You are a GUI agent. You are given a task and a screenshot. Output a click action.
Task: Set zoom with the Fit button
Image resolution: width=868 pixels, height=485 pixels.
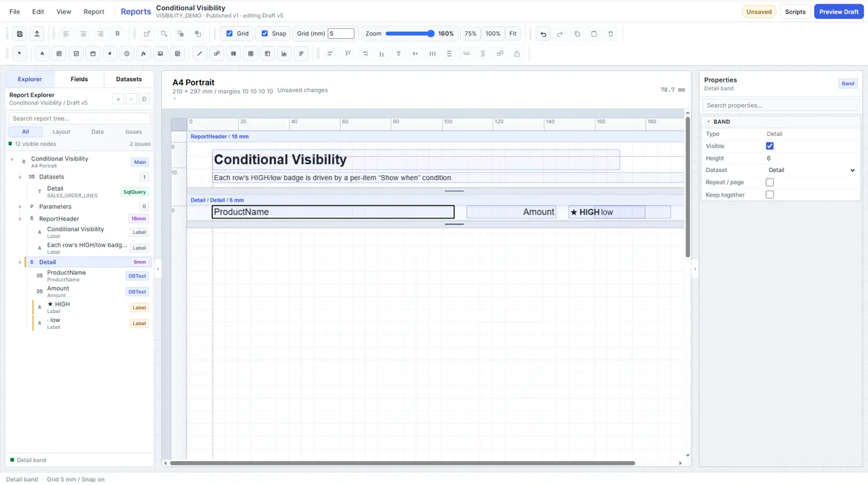[x=513, y=34]
